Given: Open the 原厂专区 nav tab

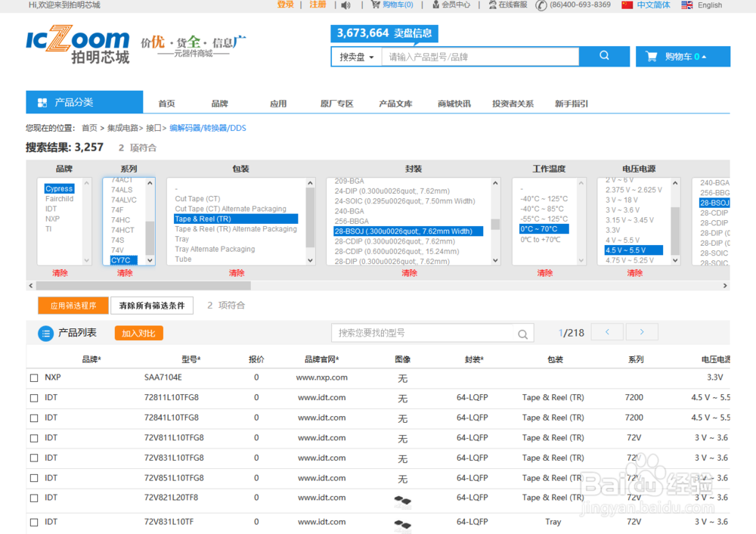Looking at the screenshot, I should point(336,104).
